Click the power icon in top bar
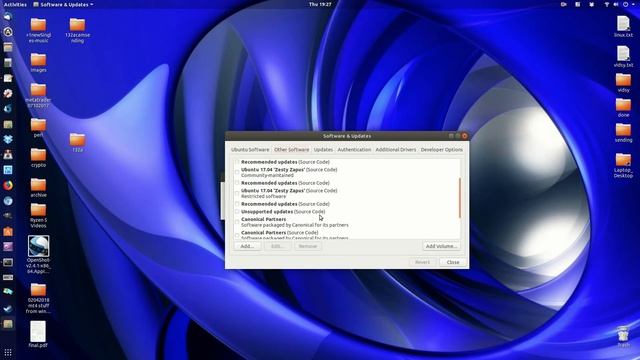This screenshot has width=640, height=360. [625, 4]
